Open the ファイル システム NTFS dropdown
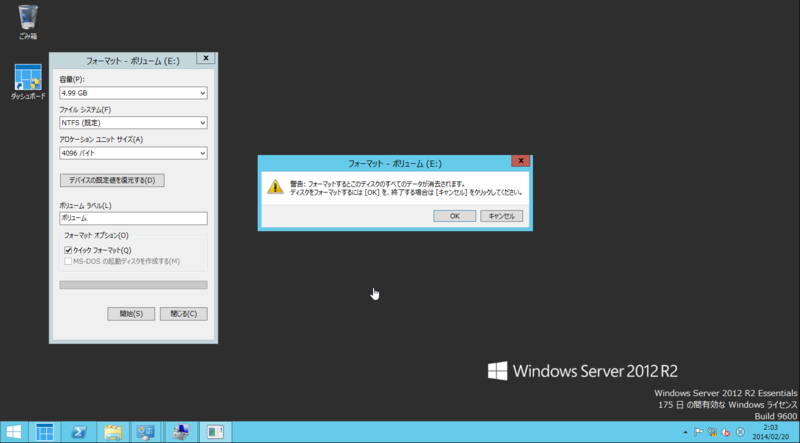This screenshot has height=443, width=800. point(133,123)
